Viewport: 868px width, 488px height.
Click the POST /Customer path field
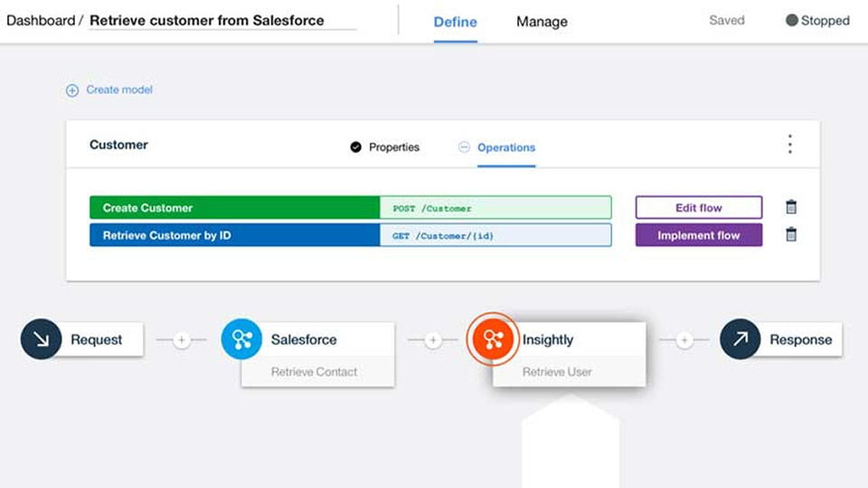(495, 208)
